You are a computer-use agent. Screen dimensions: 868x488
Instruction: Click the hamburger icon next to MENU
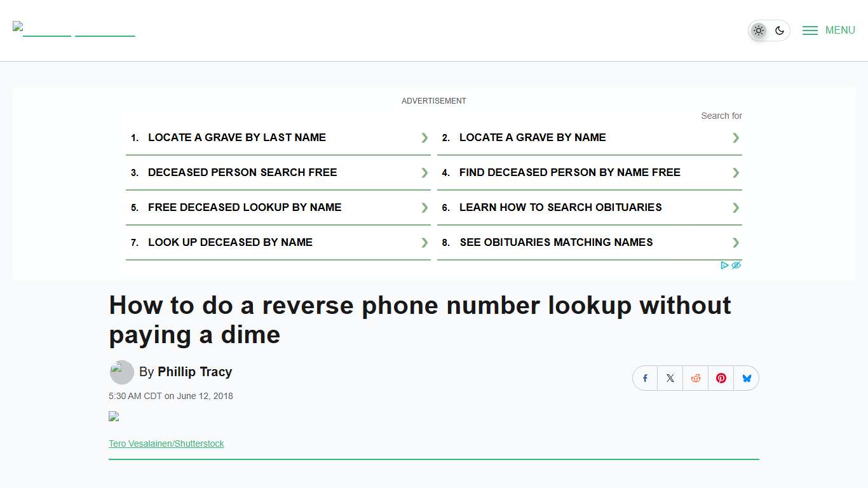click(x=810, y=30)
